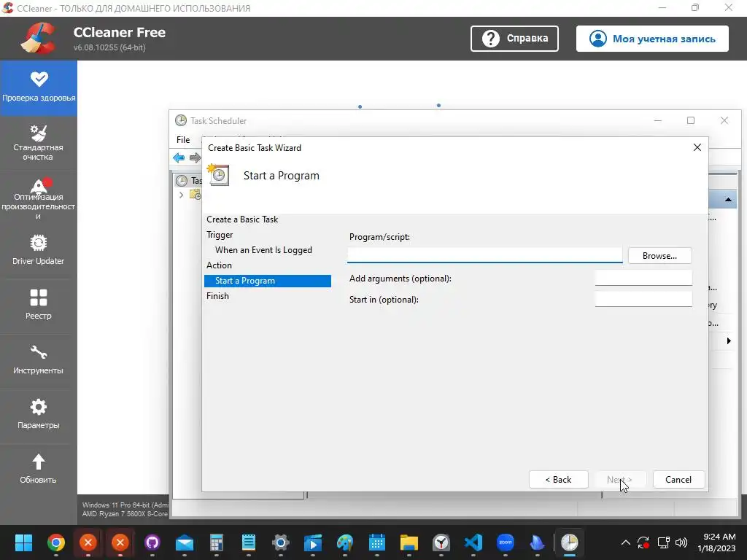Expand the Task Scheduler library tree chevron
This screenshot has width=747, height=560.
click(181, 195)
